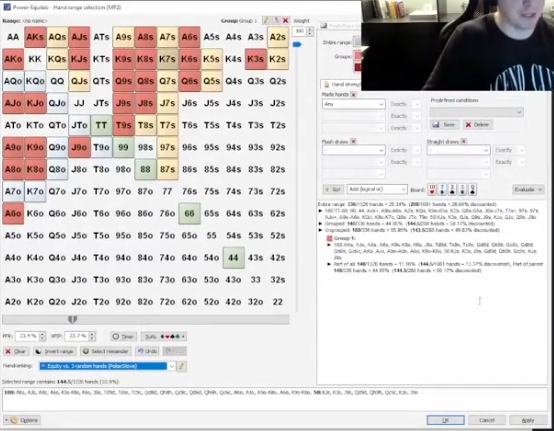The image size is (554, 431).
Task: Click the Invert range button
Action: [55, 351]
